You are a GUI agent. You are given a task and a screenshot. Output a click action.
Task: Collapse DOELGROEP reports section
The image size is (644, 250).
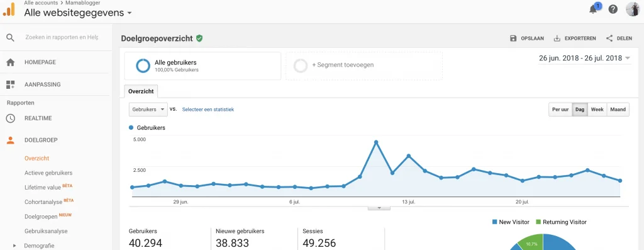click(x=41, y=140)
